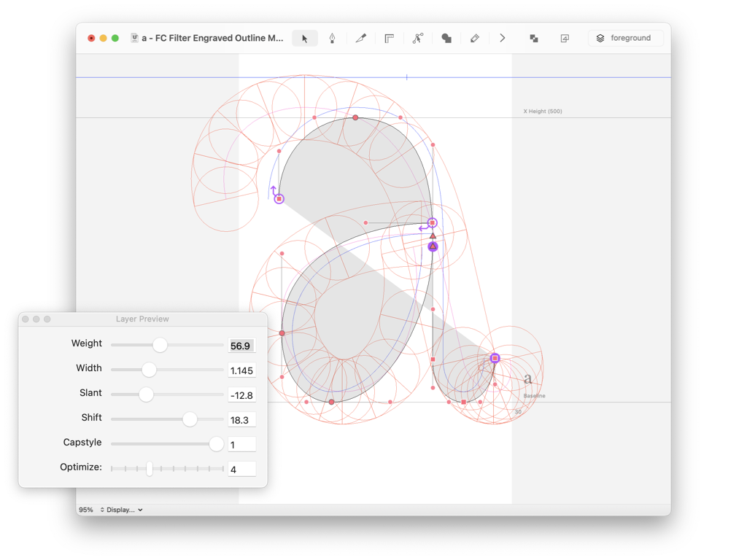Activate the Ruler measurement tool

pos(390,39)
